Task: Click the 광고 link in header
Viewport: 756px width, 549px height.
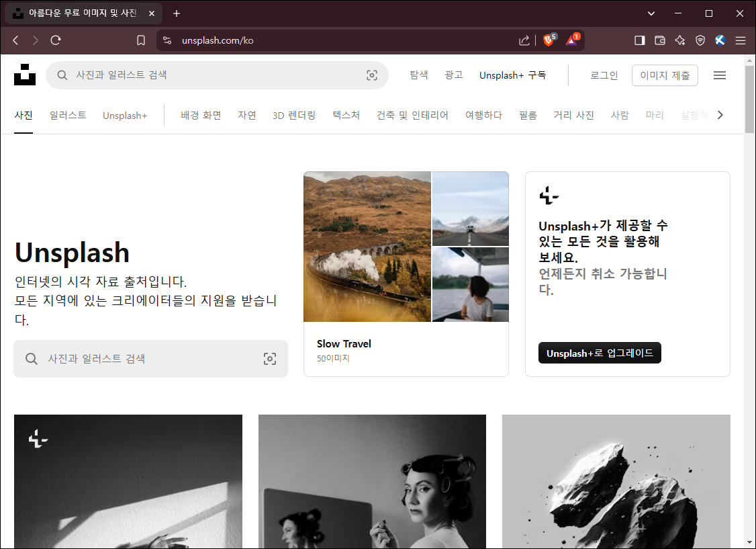Action: point(454,75)
